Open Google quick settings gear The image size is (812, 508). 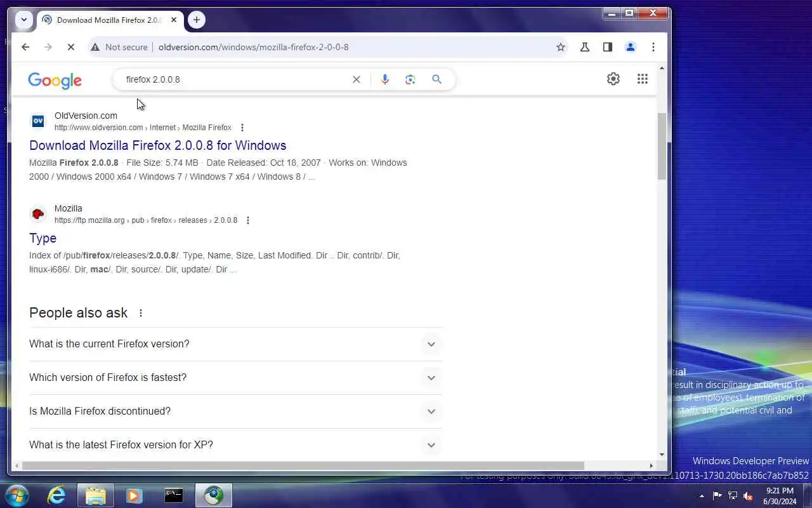pyautogui.click(x=613, y=79)
